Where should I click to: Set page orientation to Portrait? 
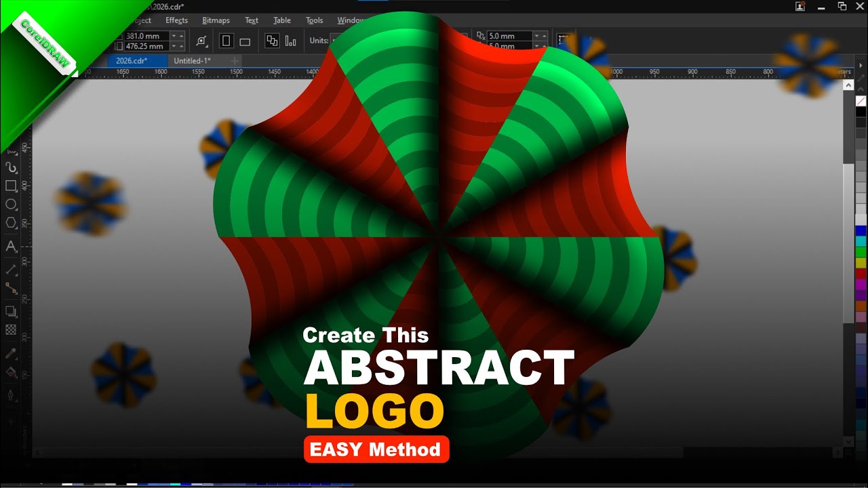[226, 41]
